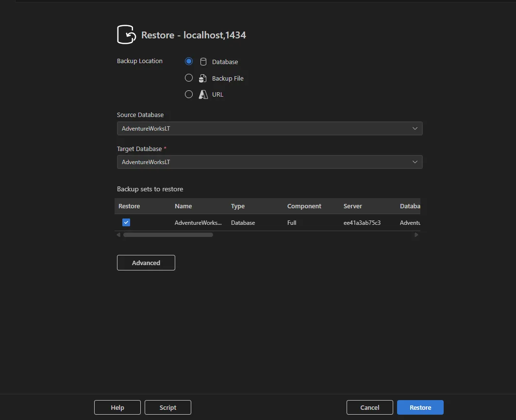Open the Advanced options
The height and width of the screenshot is (420, 516).
click(146, 263)
